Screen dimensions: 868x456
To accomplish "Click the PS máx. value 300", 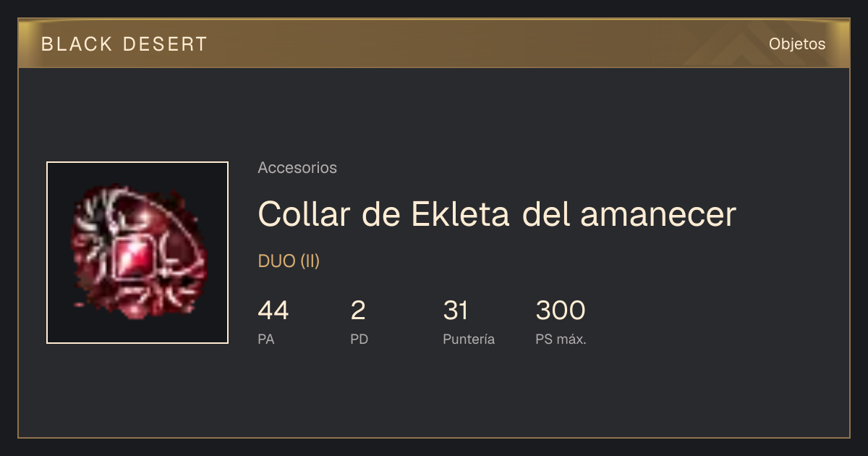I will tap(561, 311).
